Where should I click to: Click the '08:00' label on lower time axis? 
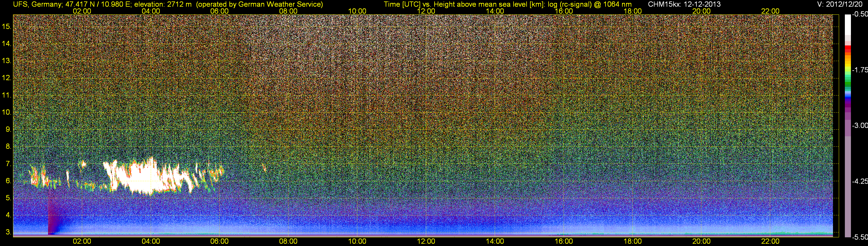tap(288, 241)
